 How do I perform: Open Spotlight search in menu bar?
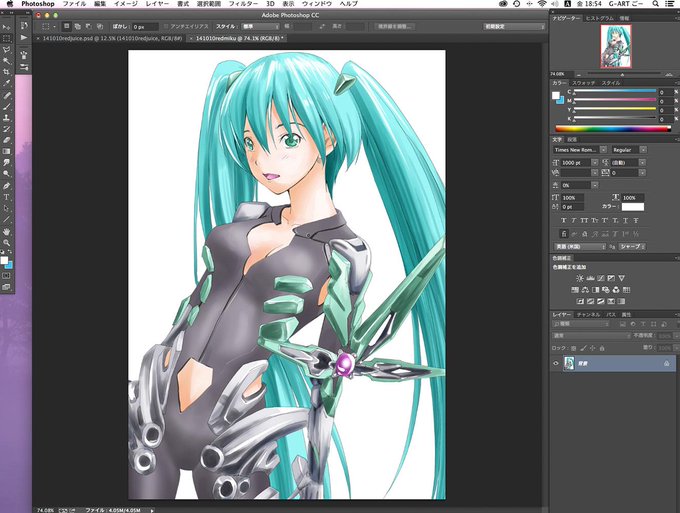coord(656,4)
